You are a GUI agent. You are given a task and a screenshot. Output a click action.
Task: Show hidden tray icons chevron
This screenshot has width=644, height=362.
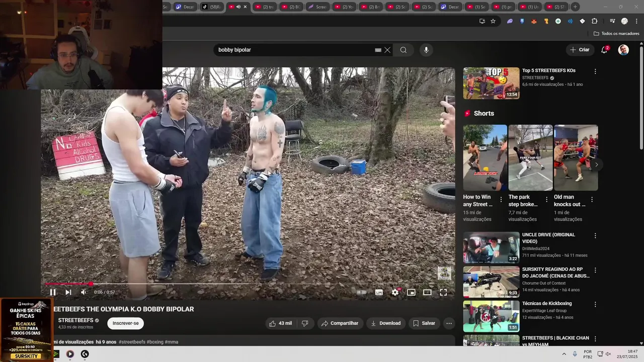tap(564, 354)
